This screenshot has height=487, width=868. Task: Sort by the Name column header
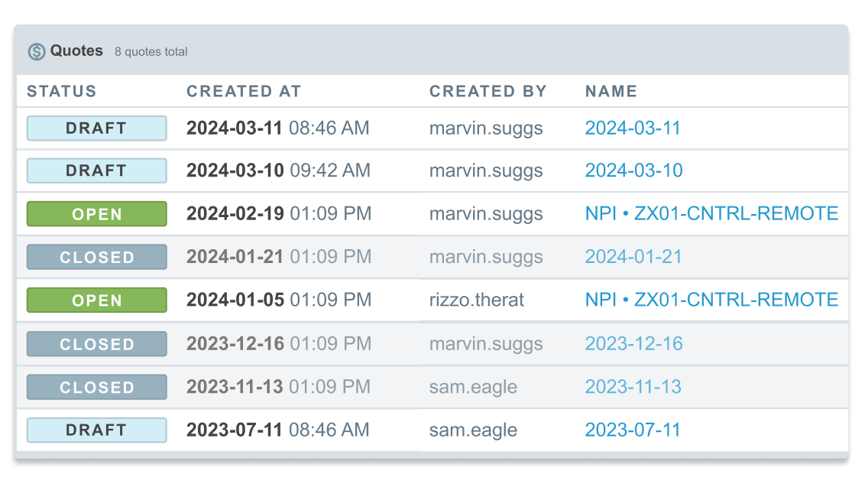[611, 92]
